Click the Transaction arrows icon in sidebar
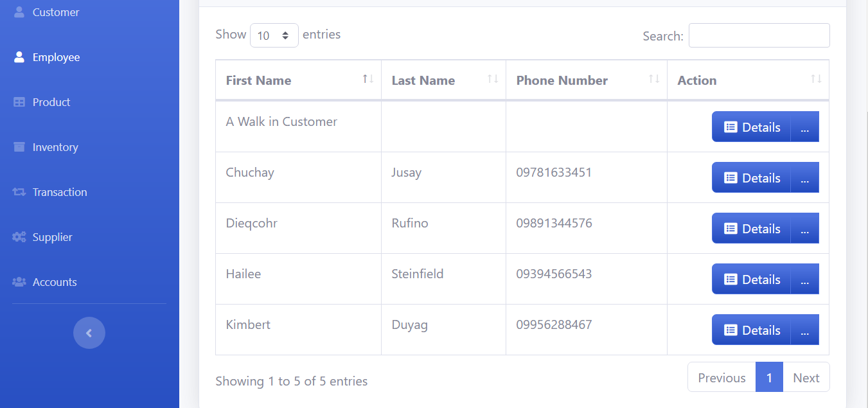This screenshot has width=868, height=408. pos(19,192)
